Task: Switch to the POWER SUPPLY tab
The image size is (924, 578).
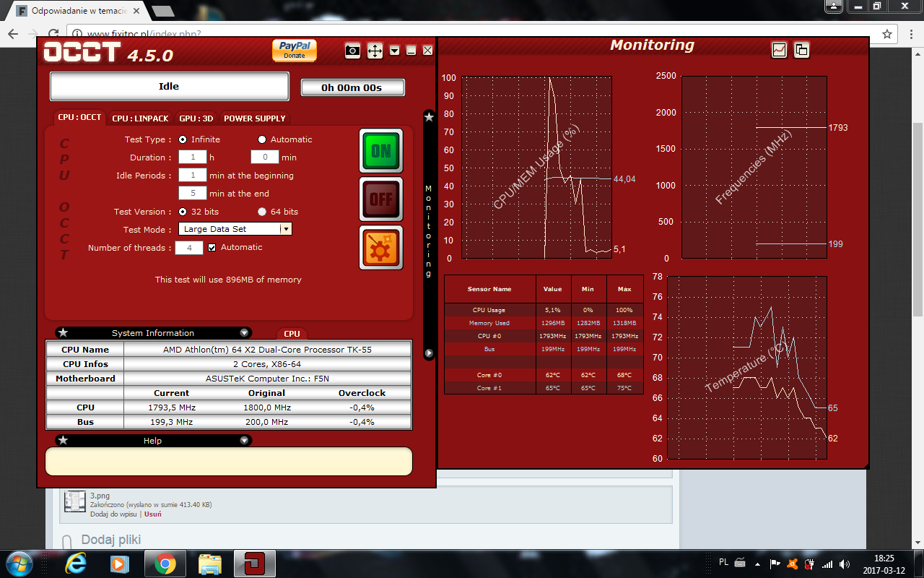Action: click(255, 118)
